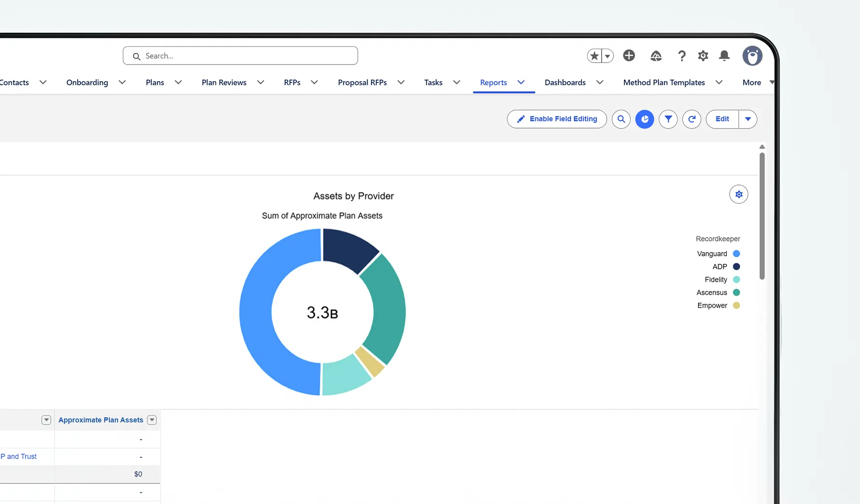Open the Proposal RFPs tab
Viewport: 860px width, 504px height.
click(x=362, y=82)
